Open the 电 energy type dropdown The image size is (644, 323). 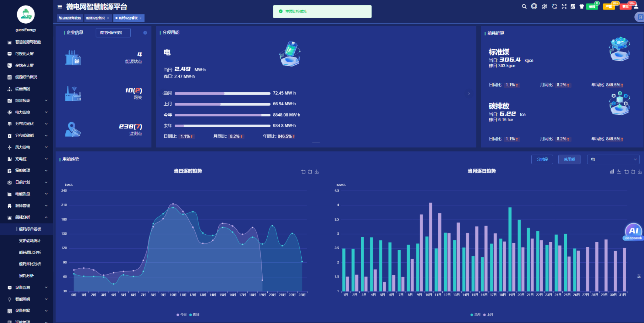pyautogui.click(x=613, y=159)
